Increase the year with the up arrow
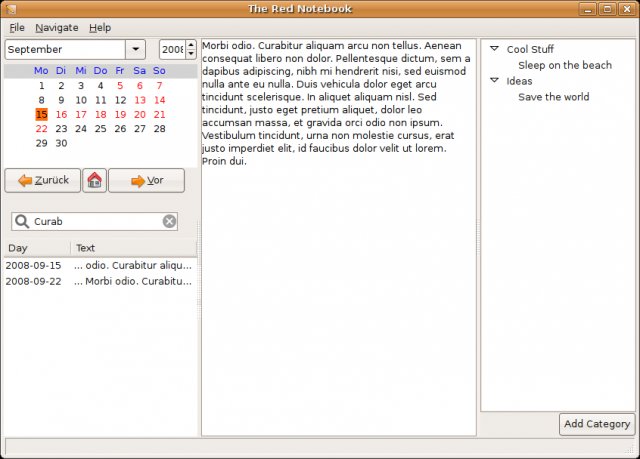The image size is (640, 459). point(191,45)
